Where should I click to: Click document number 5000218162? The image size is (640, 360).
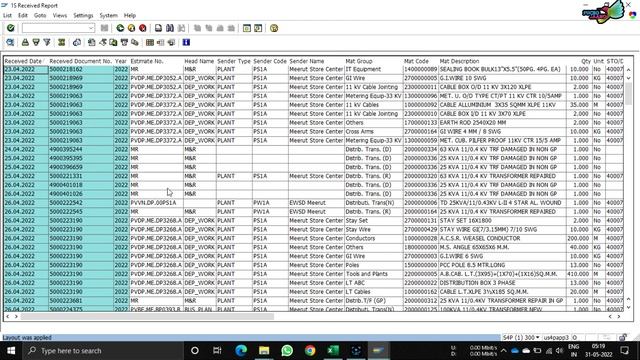pyautogui.click(x=81, y=69)
